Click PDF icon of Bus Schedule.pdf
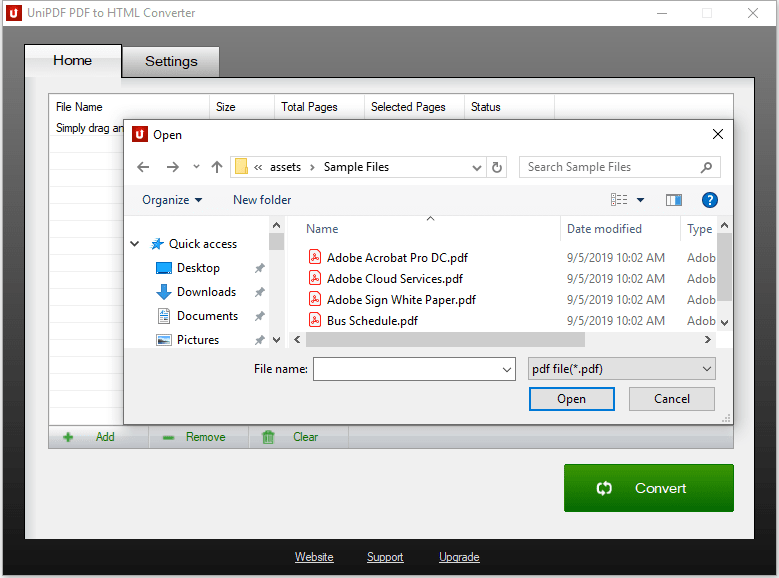Viewport: 779px width, 578px height. (x=315, y=319)
